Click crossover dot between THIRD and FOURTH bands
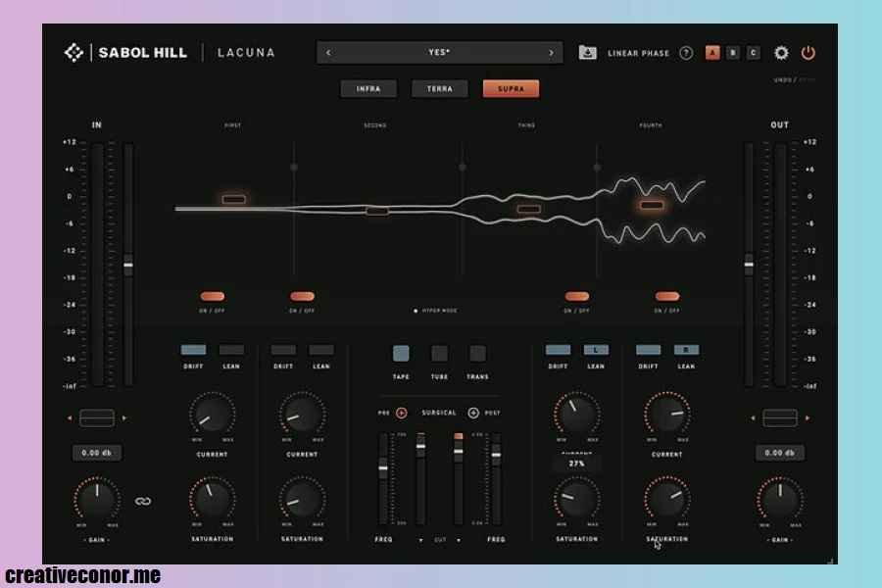The width and height of the screenshot is (882, 588). (597, 168)
